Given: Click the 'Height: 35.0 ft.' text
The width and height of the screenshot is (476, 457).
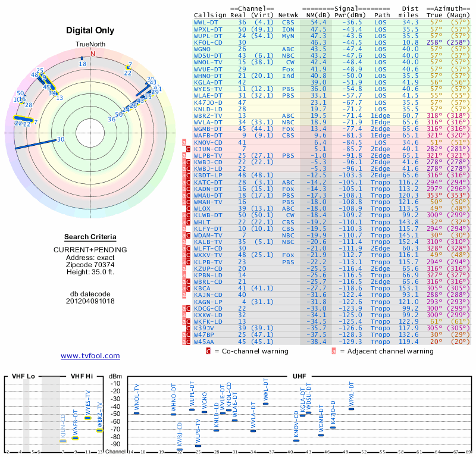Looking at the screenshot, I should coord(90,272).
